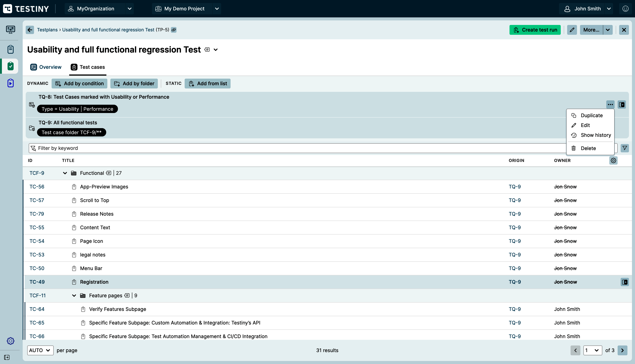Click back arrow beside Testplans breadcrumb

click(30, 30)
